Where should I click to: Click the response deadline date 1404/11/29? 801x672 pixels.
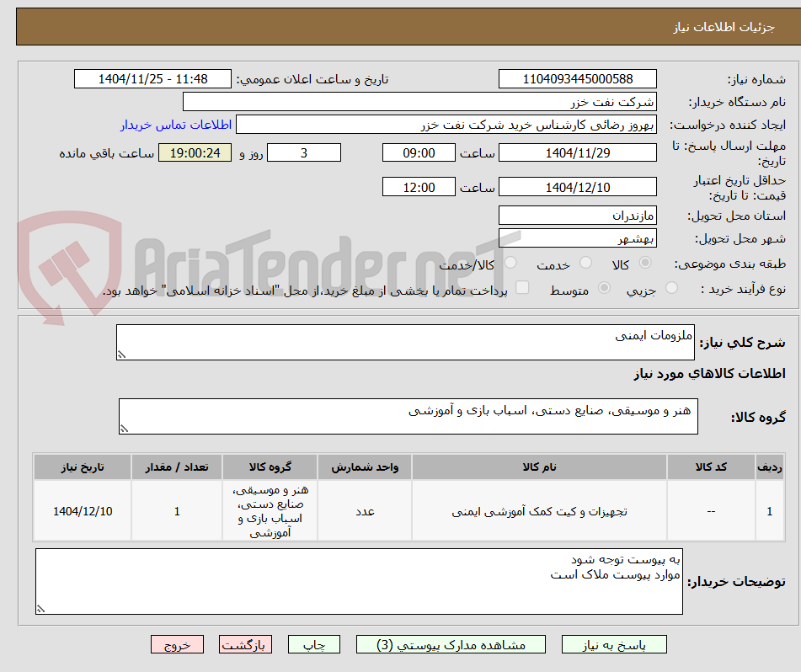[577, 152]
